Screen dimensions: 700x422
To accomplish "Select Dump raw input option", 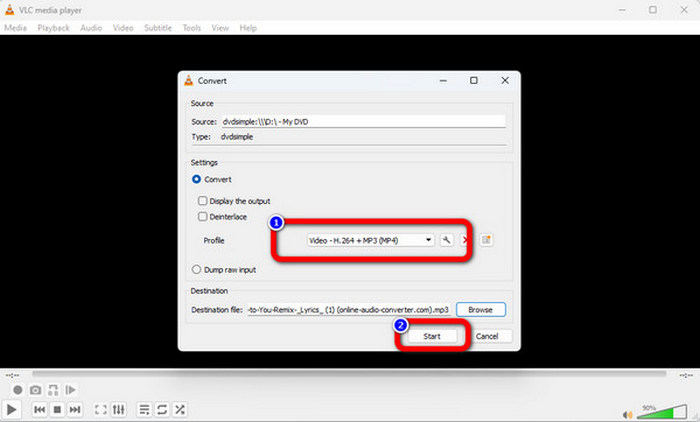I will point(196,269).
